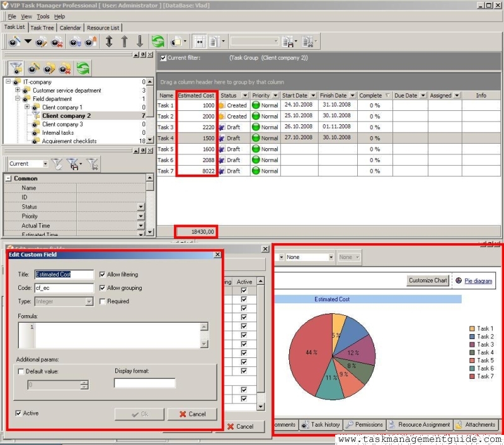Open the Permissions tab
The width and height of the screenshot is (504, 445).
[x=365, y=425]
